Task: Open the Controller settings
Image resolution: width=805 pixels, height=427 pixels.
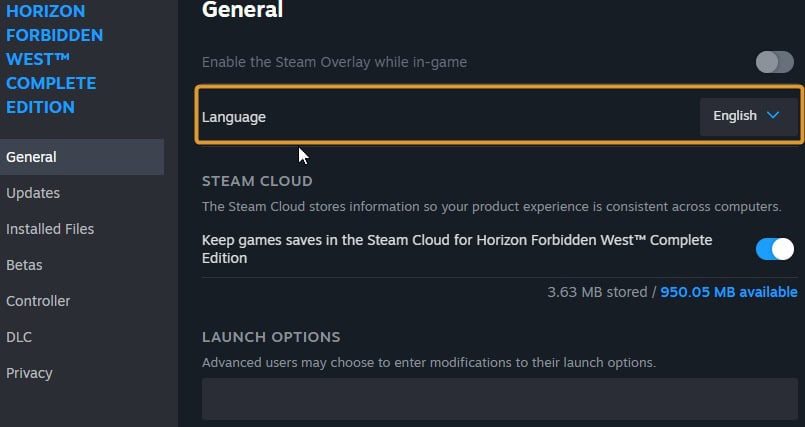Action: pyautogui.click(x=38, y=301)
